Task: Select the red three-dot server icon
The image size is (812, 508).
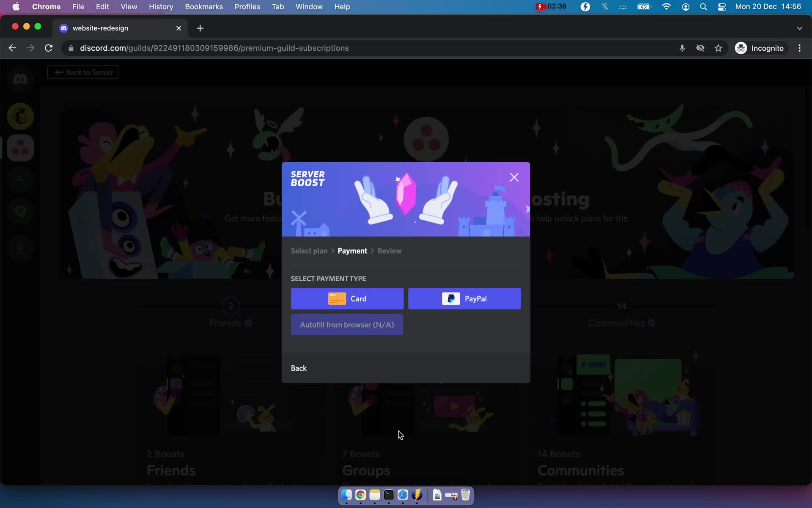Action: point(20,148)
